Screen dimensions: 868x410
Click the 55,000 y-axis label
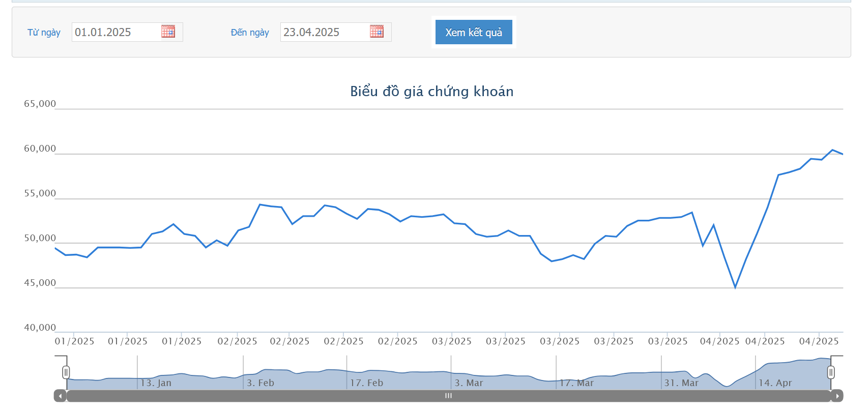click(40, 193)
